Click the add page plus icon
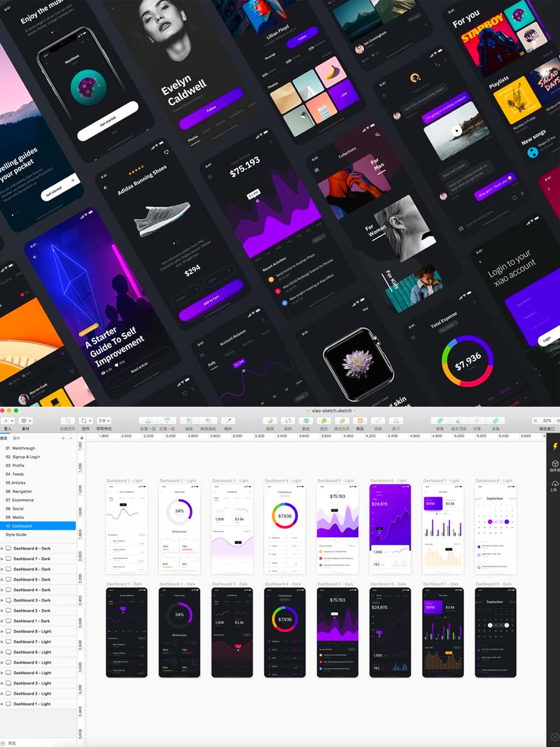 (x=63, y=438)
